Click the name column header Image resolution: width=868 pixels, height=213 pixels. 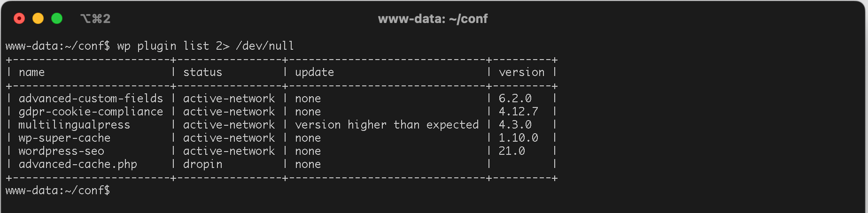[x=31, y=72]
